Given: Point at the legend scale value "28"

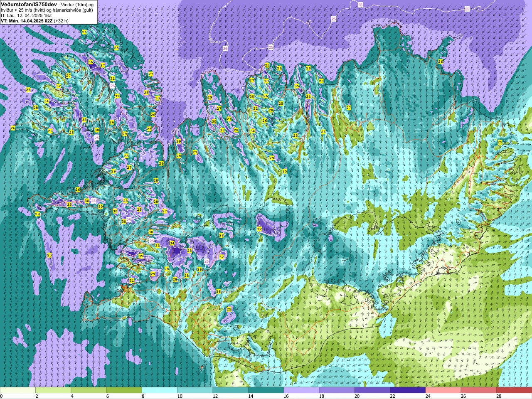Looking at the screenshot, I should coord(499,396).
